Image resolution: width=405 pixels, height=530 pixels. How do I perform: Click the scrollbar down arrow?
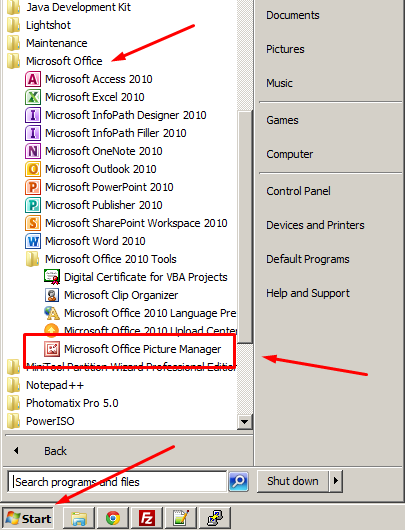pos(244,422)
